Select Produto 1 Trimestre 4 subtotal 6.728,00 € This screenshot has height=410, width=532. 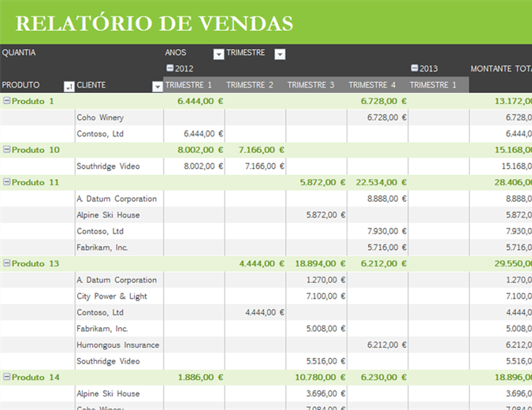pyautogui.click(x=383, y=101)
